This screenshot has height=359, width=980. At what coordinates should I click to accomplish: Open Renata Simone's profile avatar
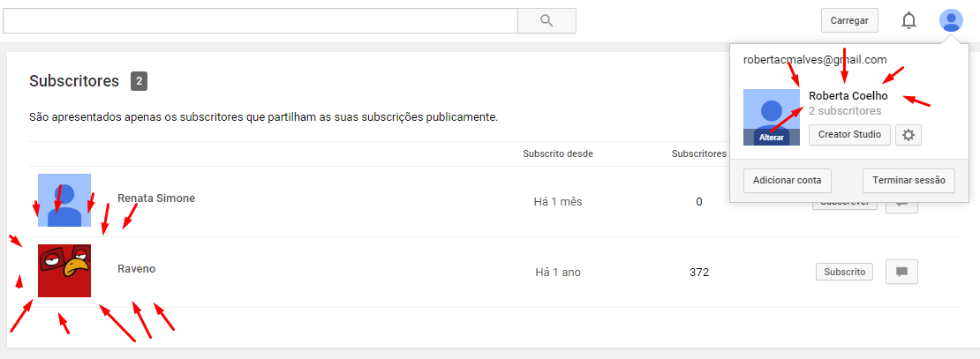click(64, 200)
